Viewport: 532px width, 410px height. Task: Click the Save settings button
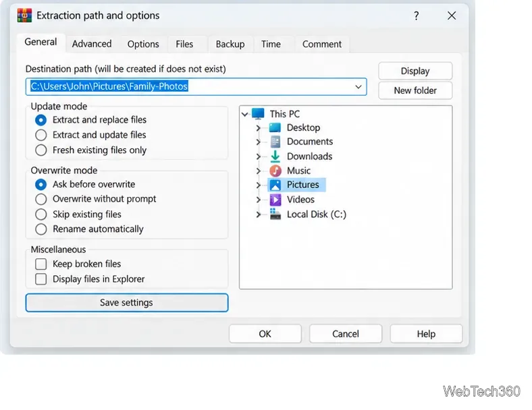pos(126,303)
